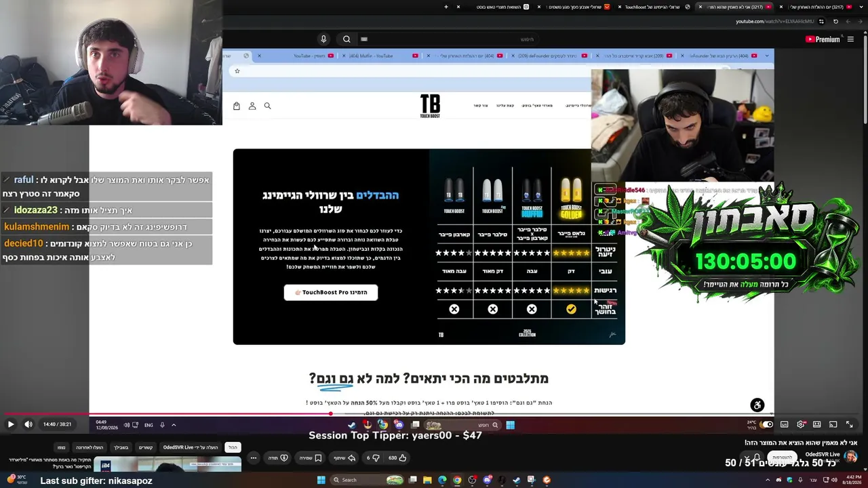Image resolution: width=868 pixels, height=488 pixels.
Task: Expand the hidden icons chevron in system tray
Action: click(x=768, y=480)
